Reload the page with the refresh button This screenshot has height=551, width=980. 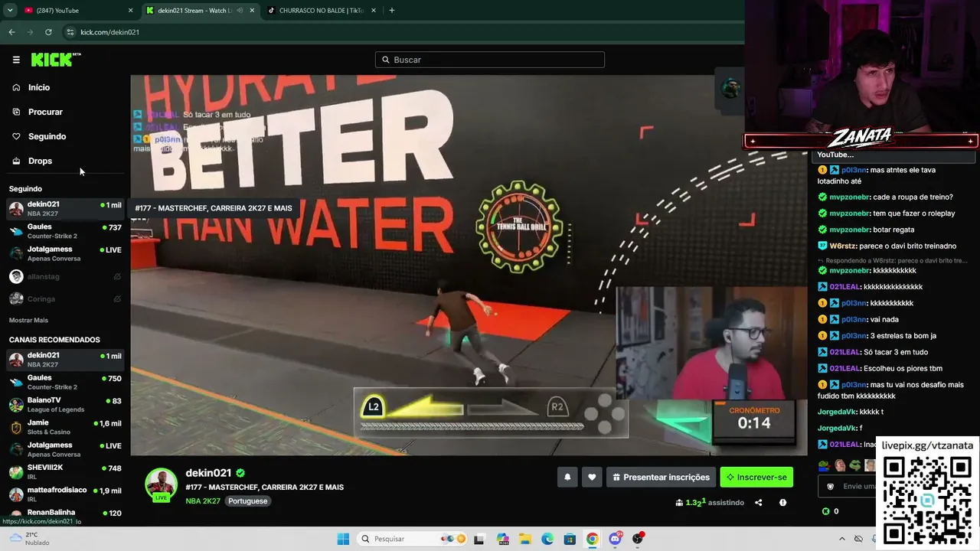[x=48, y=32]
